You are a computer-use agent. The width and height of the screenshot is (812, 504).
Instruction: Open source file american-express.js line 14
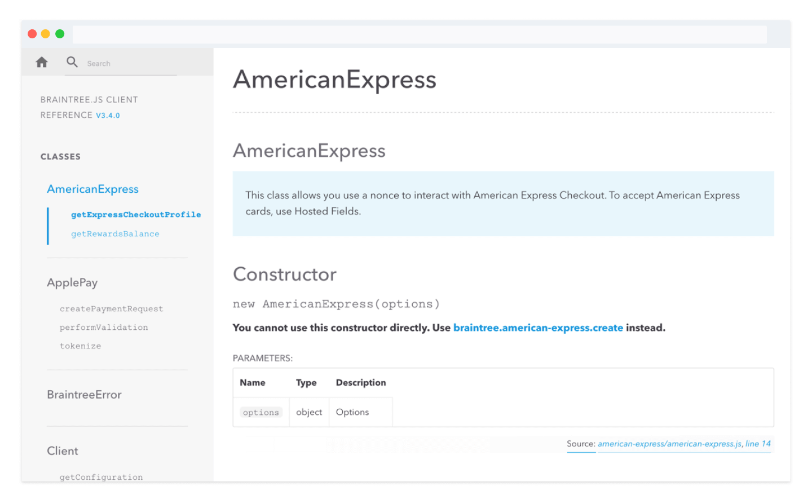point(683,444)
